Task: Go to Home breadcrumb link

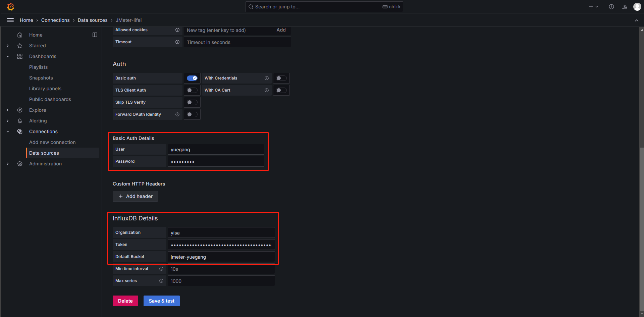Action: tap(26, 20)
